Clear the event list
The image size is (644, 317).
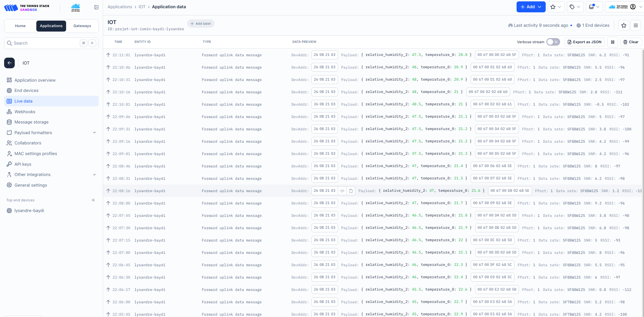[631, 42]
